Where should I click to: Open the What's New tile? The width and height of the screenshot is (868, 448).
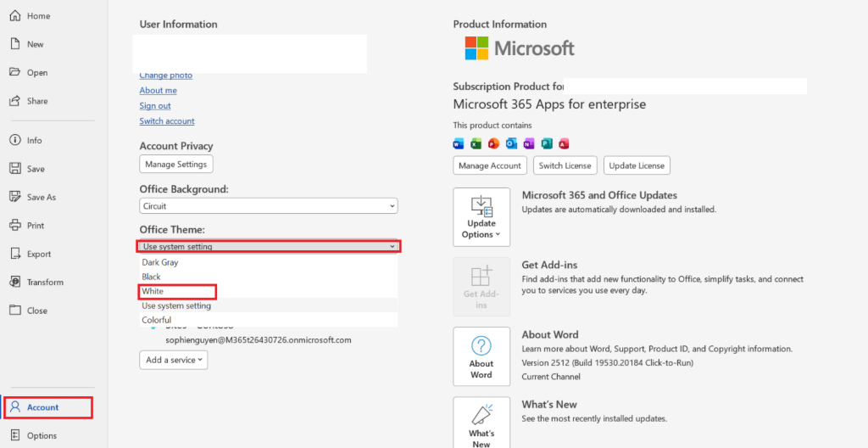pos(481,423)
